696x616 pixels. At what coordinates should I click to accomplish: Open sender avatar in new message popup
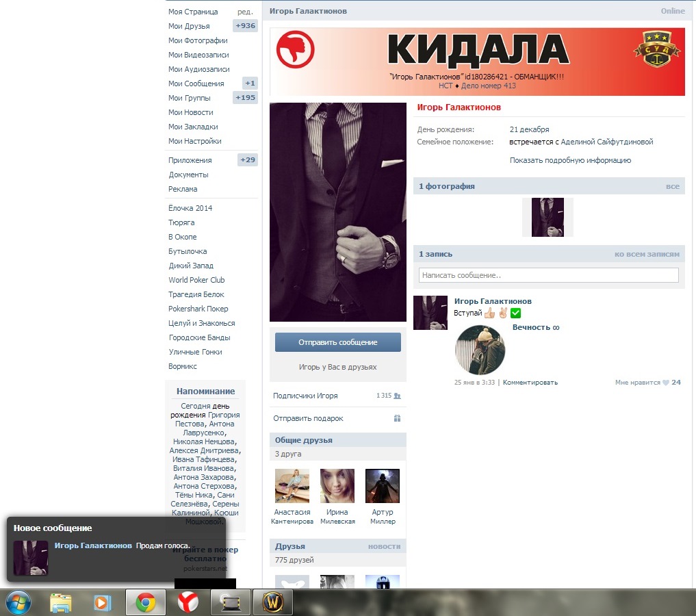click(x=31, y=558)
